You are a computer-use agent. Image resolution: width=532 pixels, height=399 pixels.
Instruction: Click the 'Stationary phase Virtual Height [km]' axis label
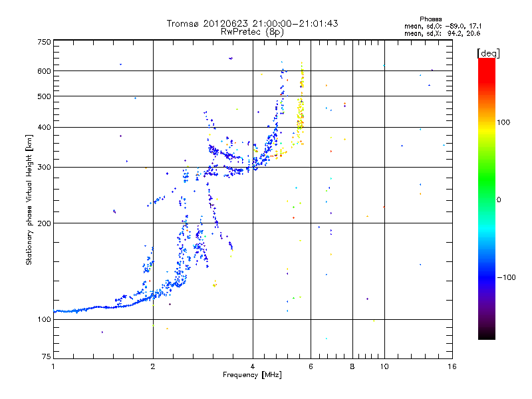point(29,199)
